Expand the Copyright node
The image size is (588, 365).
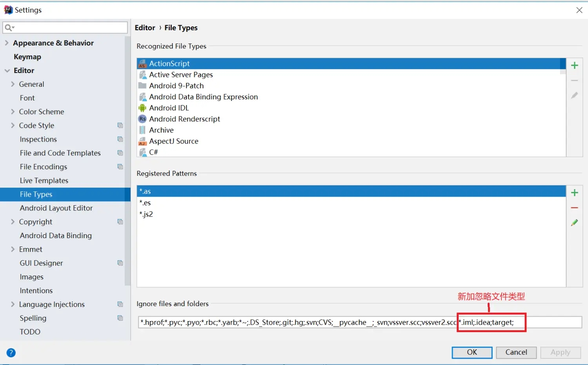click(x=13, y=222)
